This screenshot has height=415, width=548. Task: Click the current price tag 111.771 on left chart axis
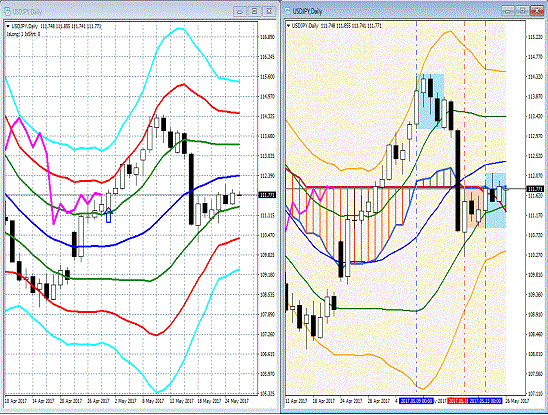267,195
